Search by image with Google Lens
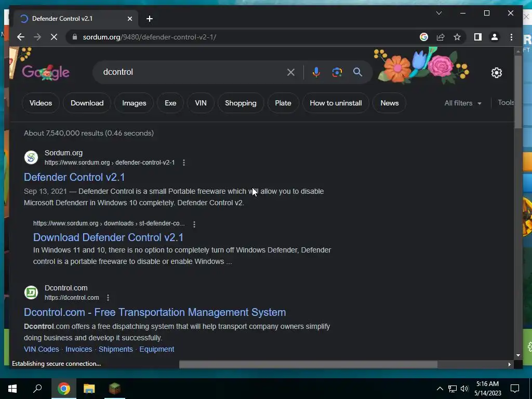Screen dimensions: 532x399 [337, 72]
